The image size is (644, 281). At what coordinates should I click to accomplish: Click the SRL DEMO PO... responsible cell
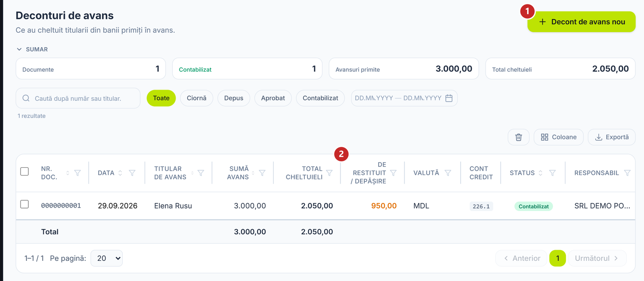602,206
